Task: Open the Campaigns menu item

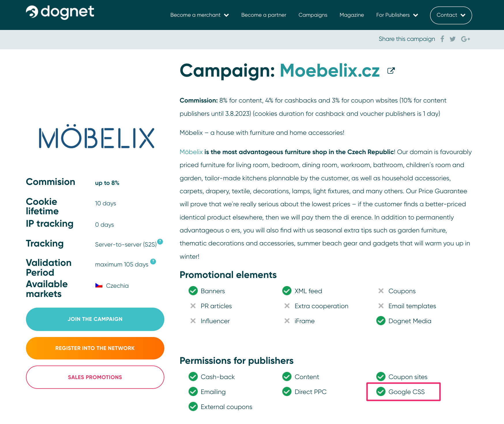Action: pos(313,15)
